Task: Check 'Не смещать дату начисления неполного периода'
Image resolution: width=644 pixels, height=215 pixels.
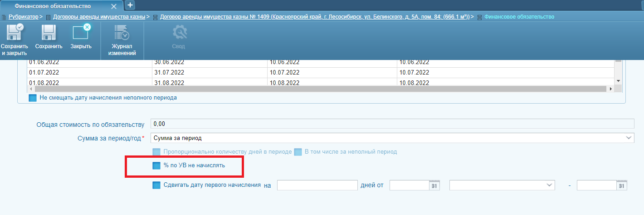Action: click(x=33, y=98)
